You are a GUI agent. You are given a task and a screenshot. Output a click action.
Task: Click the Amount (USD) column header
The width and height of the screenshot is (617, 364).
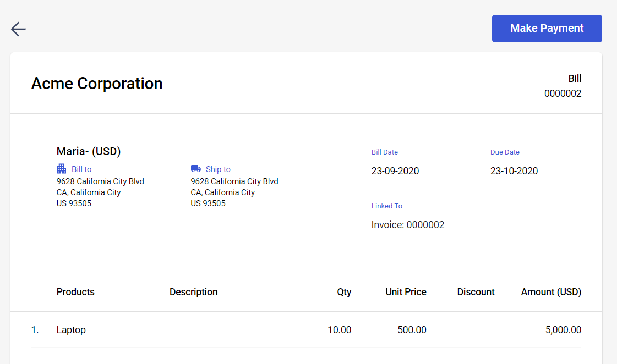pos(551,292)
